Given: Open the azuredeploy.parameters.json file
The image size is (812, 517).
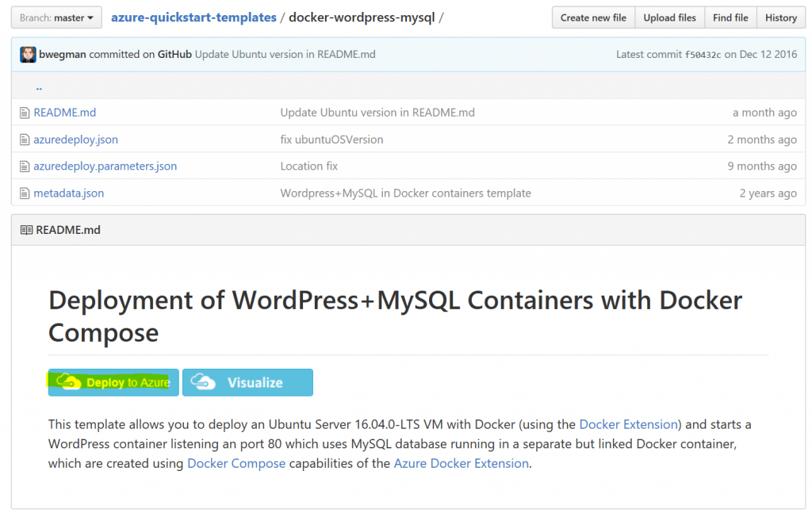Looking at the screenshot, I should click(105, 167).
